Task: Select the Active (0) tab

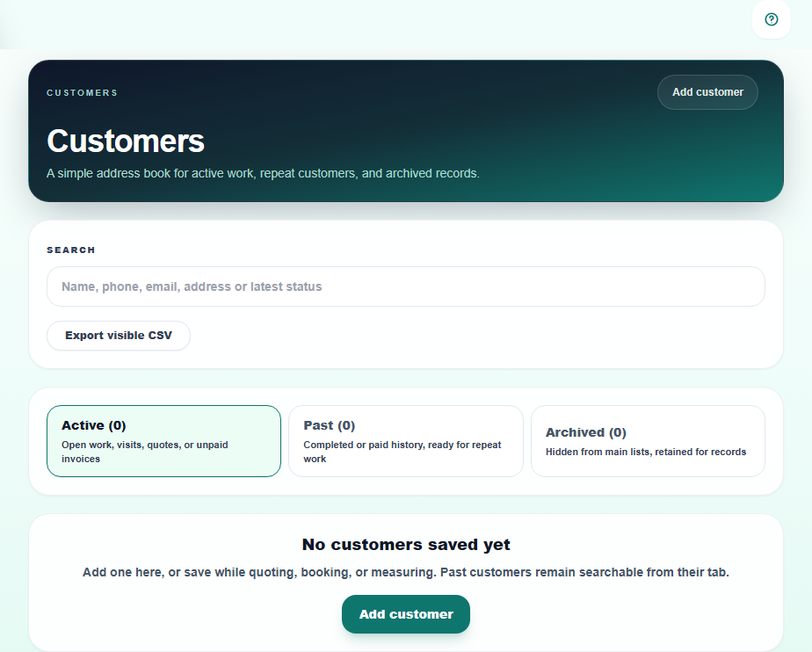Action: [x=163, y=441]
